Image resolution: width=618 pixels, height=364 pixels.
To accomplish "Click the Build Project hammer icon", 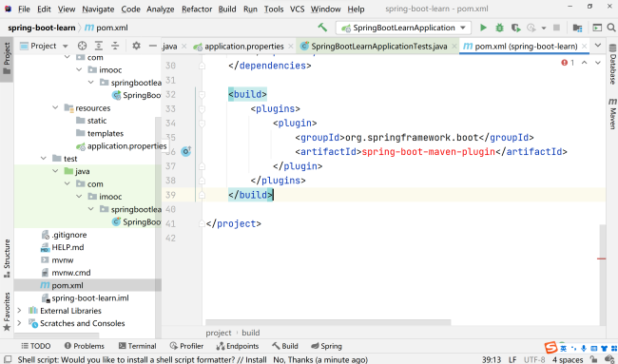I will [322, 28].
